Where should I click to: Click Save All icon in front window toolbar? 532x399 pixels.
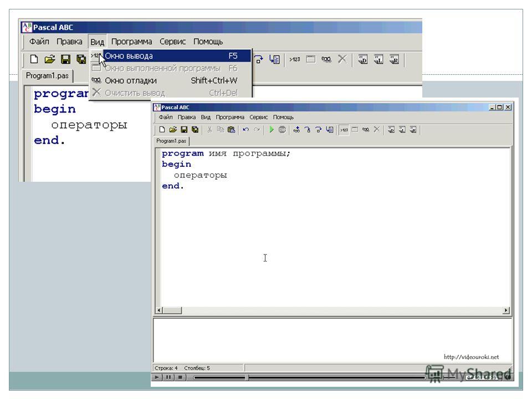coord(195,130)
